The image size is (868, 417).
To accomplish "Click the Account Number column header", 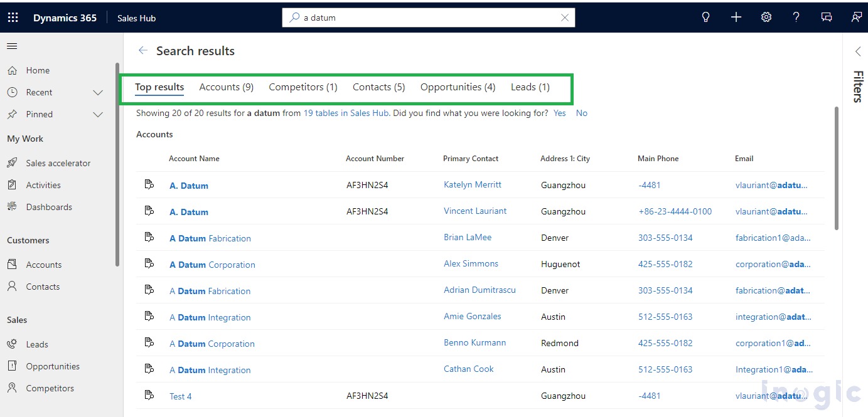I will (375, 159).
